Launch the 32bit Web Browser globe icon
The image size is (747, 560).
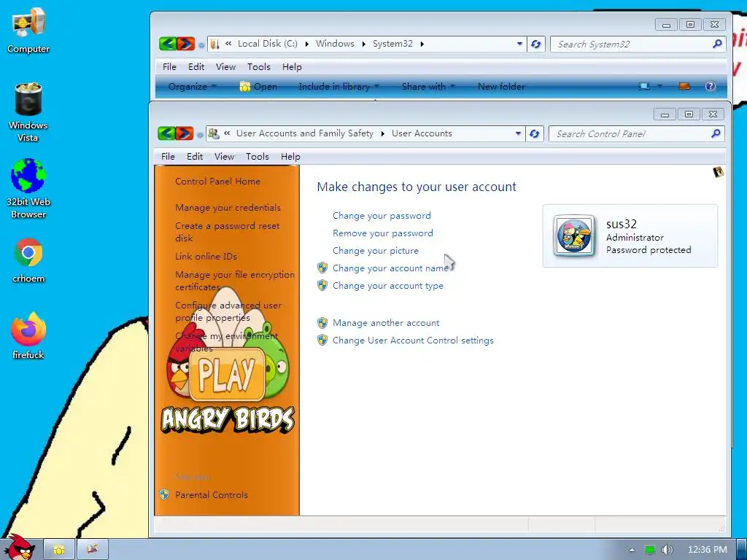click(x=28, y=188)
